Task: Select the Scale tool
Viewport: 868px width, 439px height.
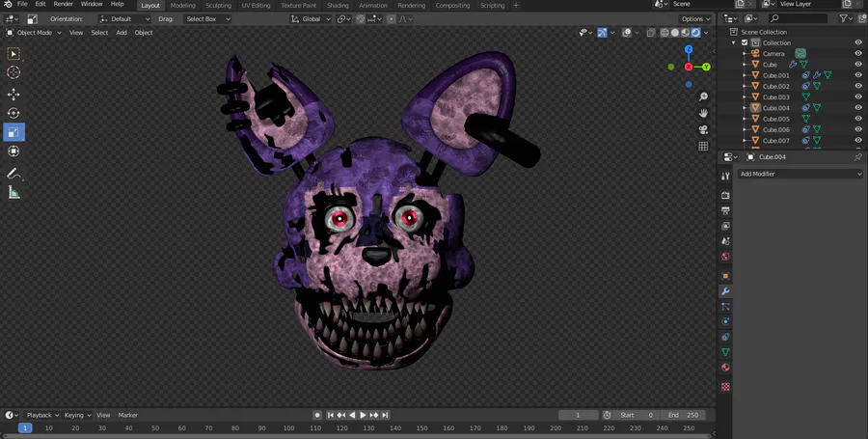Action: (x=14, y=132)
